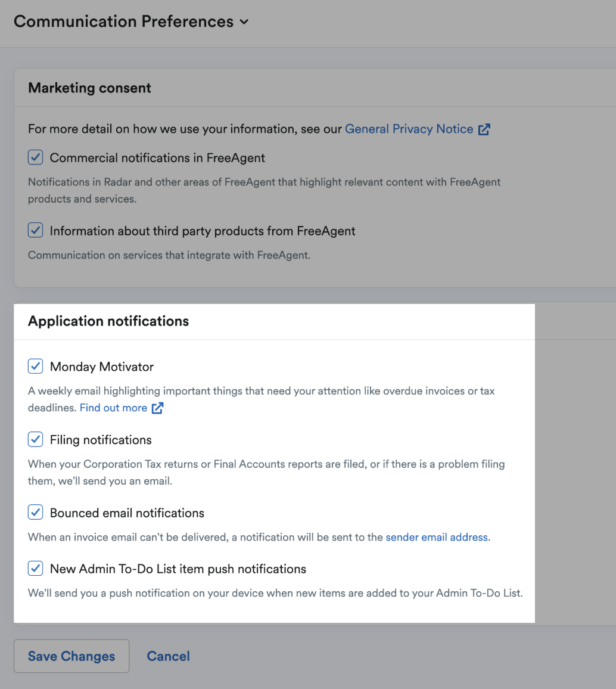Open the Communication Preferences dropdown chevron
Screen dimensions: 616x689
click(244, 22)
